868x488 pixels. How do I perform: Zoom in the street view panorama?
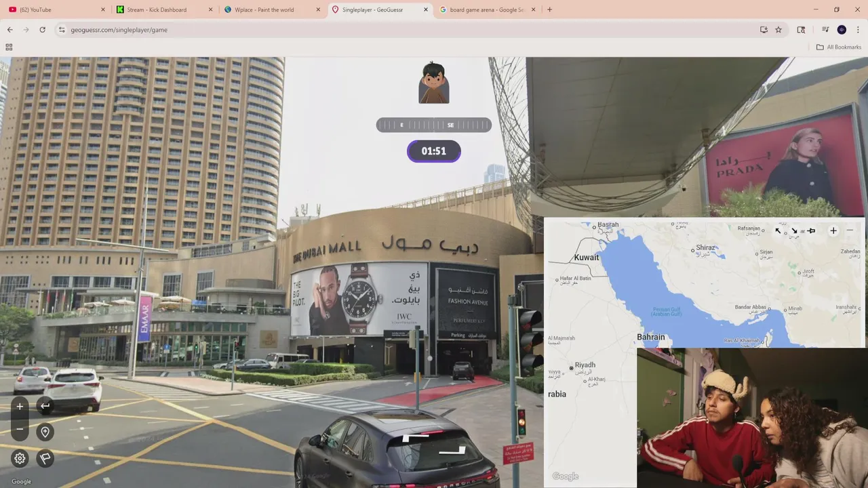(20, 407)
